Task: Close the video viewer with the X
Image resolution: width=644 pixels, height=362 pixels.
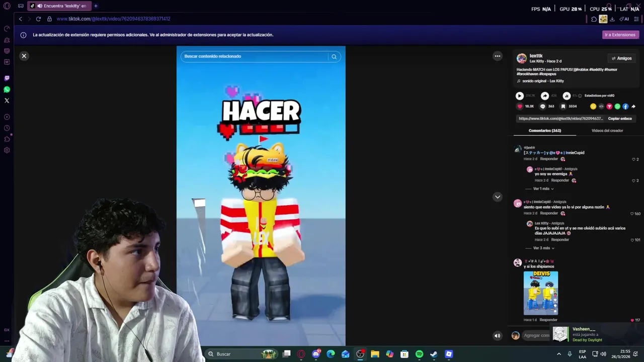Action: tap(24, 56)
